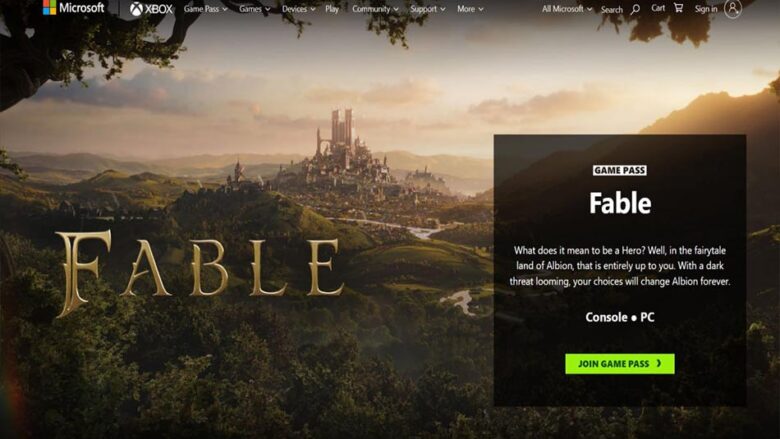Click the account avatar circle icon
The height and width of the screenshot is (439, 780).
pos(733,8)
